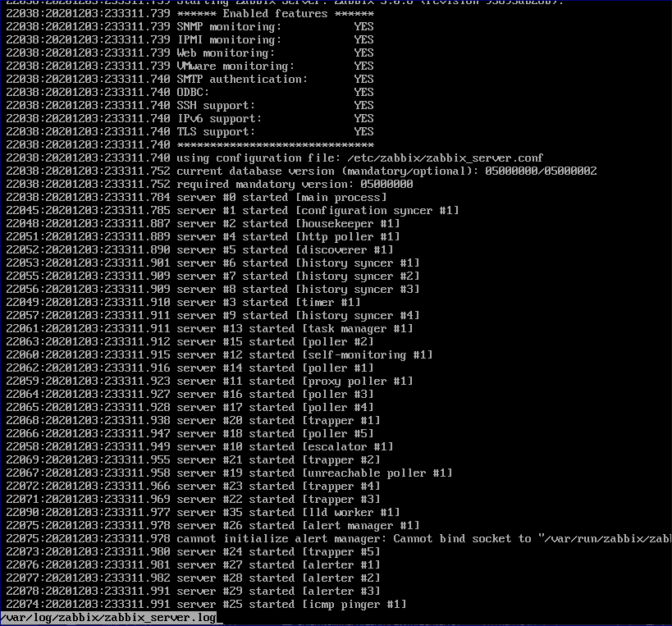Click the "poller #3" log line
The image size is (672, 626).
(x=190, y=394)
